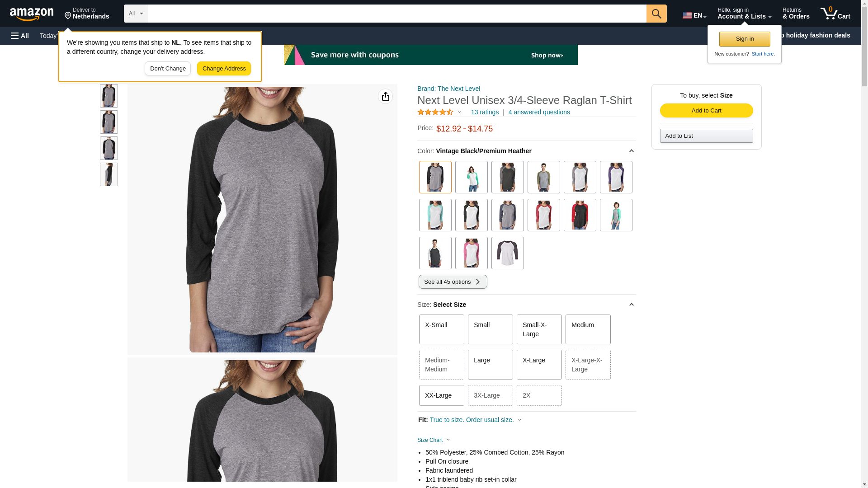Open the EN language flag selector
This screenshot has height=488, width=868.
(x=694, y=15)
